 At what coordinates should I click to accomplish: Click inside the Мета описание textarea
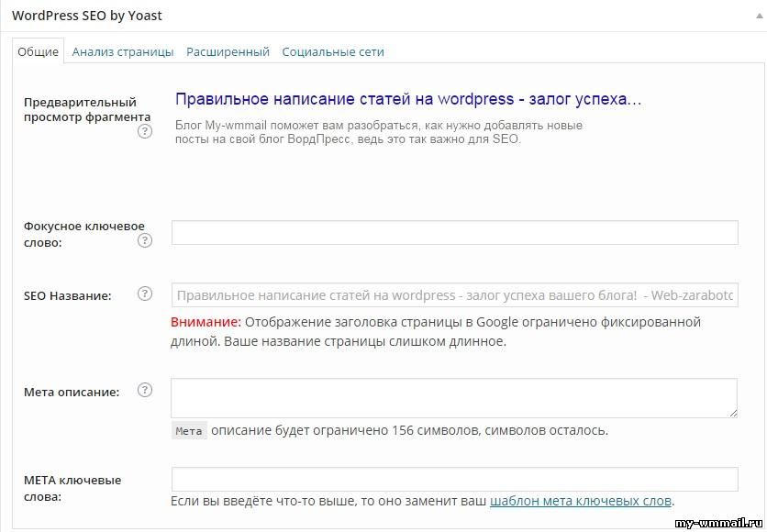click(454, 398)
